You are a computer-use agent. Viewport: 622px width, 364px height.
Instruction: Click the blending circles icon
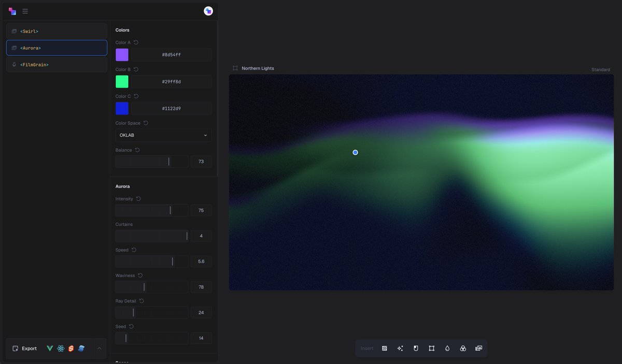462,348
